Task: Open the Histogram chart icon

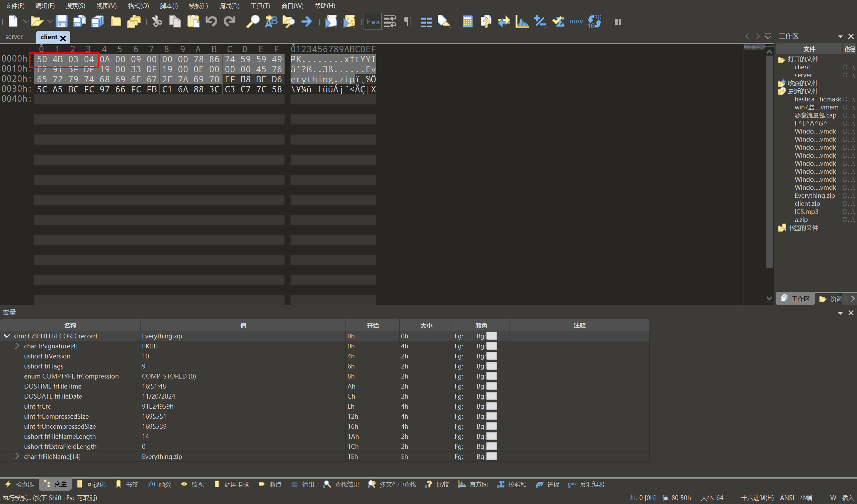Action: tap(522, 21)
